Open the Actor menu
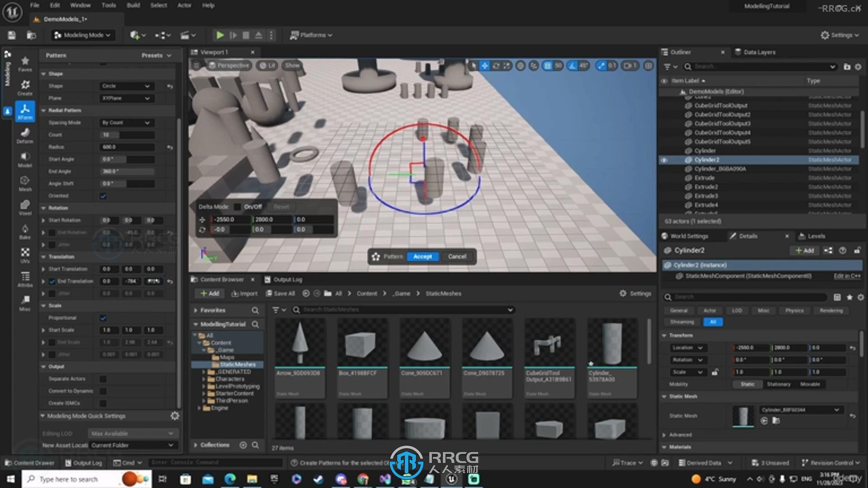 [x=184, y=5]
